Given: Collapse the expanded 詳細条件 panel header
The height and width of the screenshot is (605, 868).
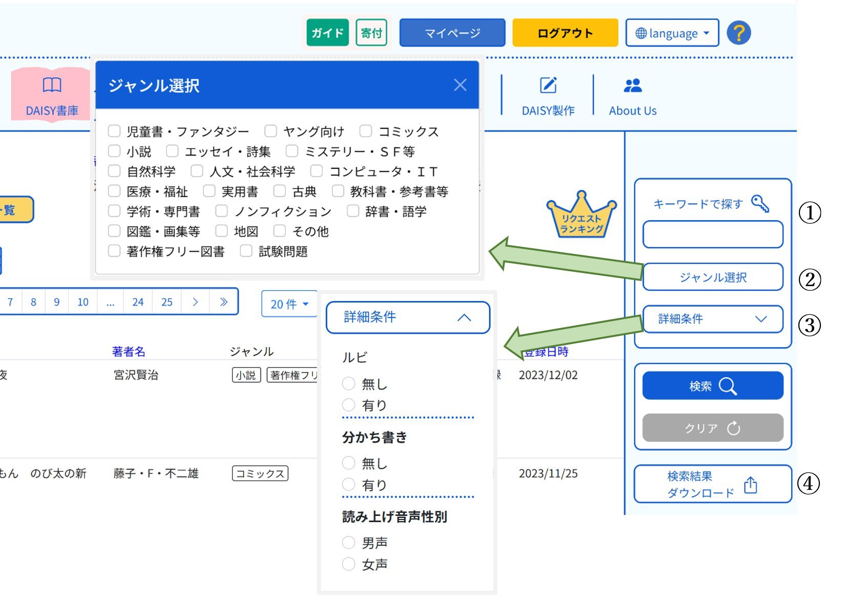Looking at the screenshot, I should (x=408, y=317).
